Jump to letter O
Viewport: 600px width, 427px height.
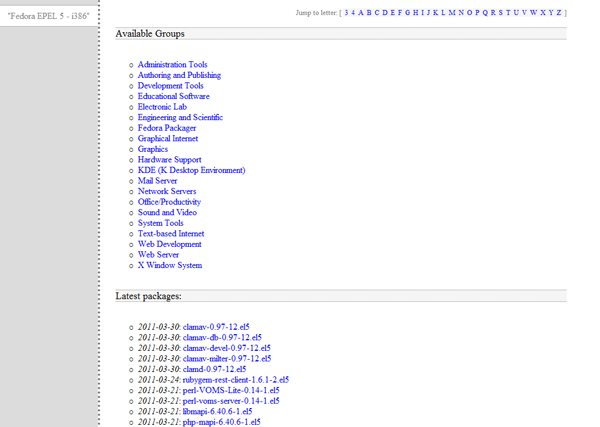[x=470, y=13]
